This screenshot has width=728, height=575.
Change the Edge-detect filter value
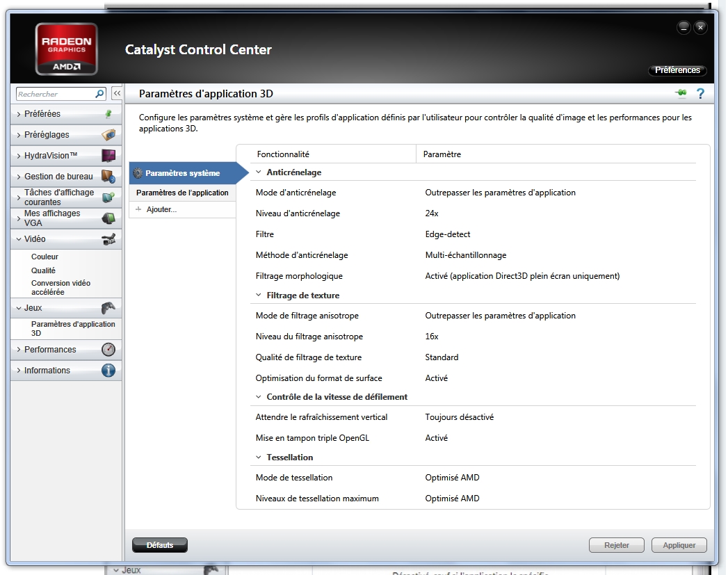448,234
